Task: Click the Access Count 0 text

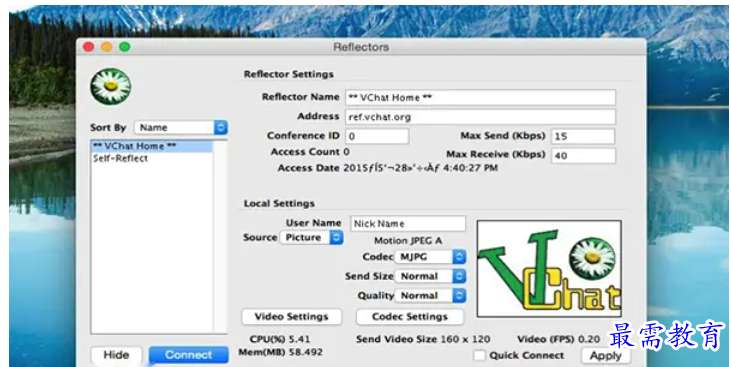Action: tap(310, 152)
